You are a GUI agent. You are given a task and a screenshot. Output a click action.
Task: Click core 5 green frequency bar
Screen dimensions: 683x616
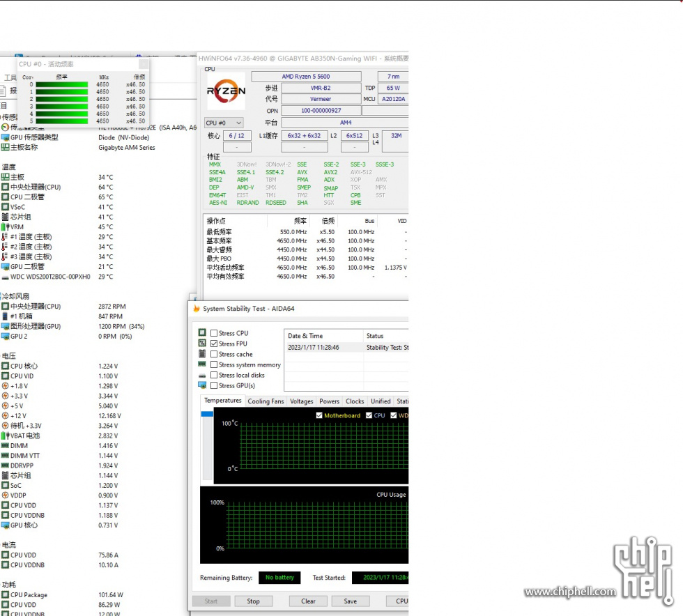pos(62,121)
